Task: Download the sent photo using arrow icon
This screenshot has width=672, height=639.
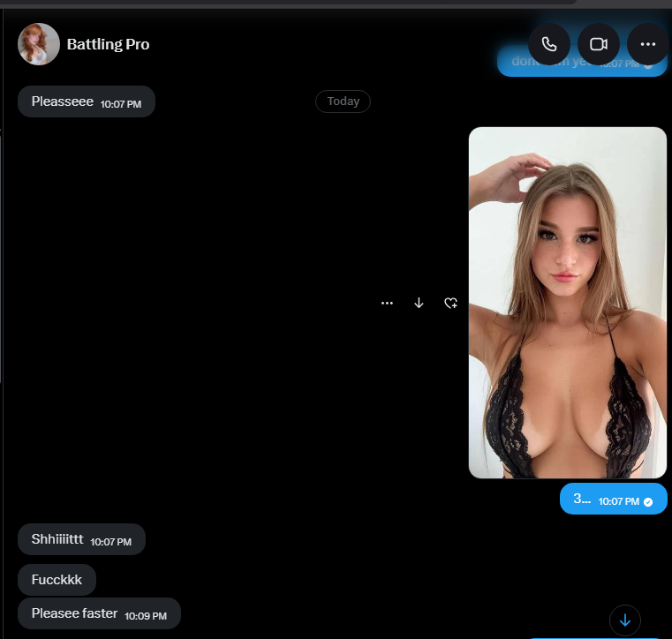Action: [x=419, y=304]
